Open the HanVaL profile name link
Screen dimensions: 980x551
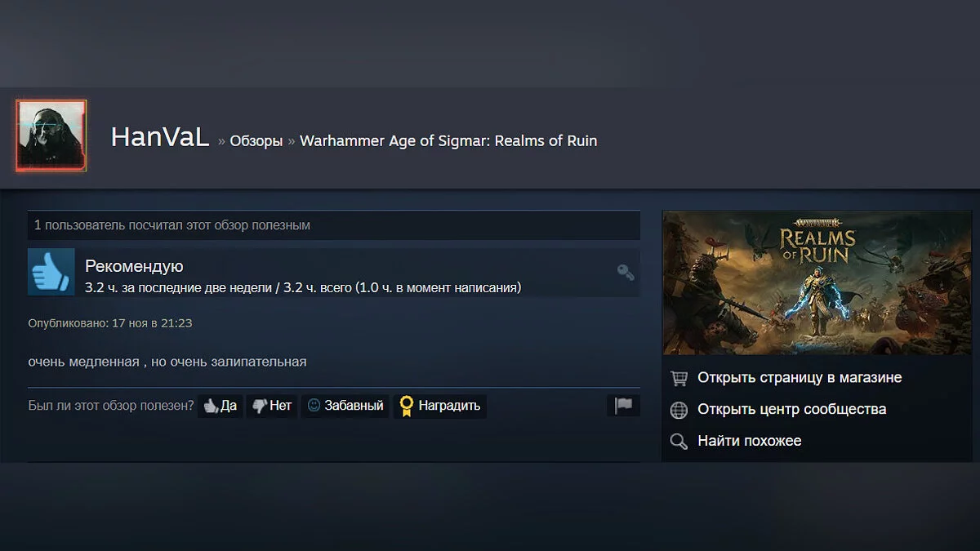pos(160,138)
